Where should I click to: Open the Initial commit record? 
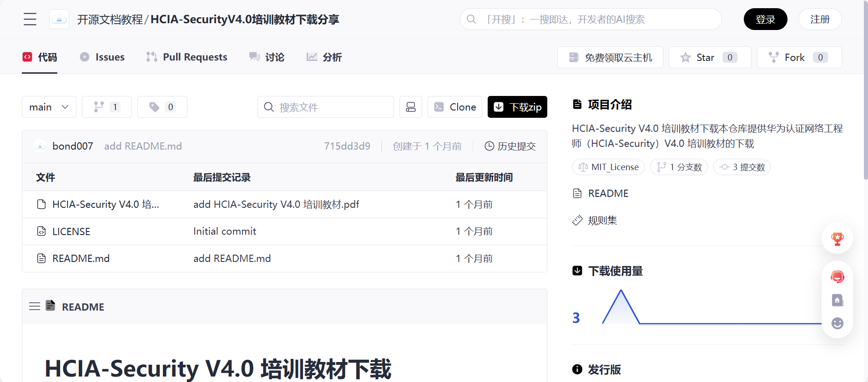[225, 231]
